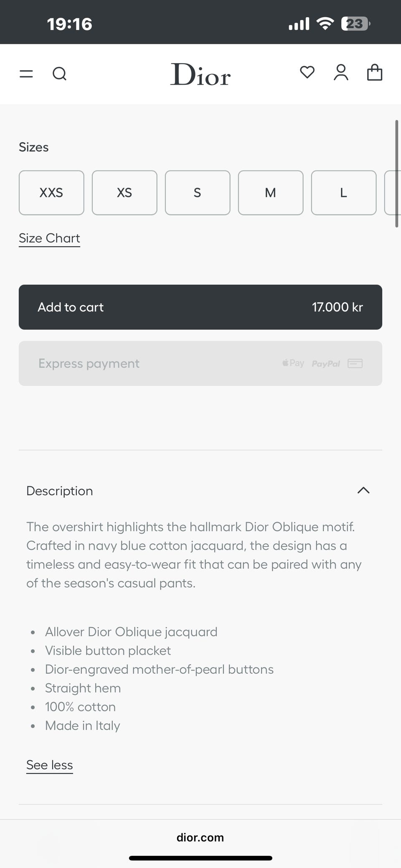Tap the credit card payment icon

pos(355,363)
